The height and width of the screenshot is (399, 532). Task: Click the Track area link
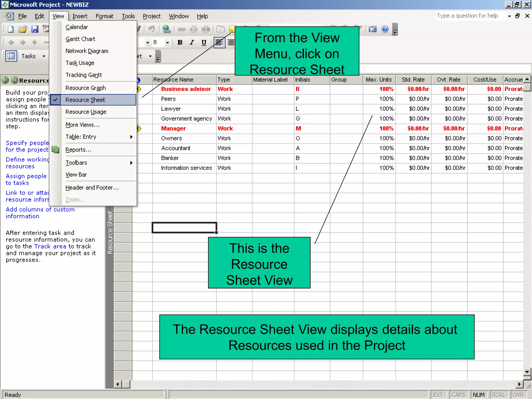[x=50, y=246]
